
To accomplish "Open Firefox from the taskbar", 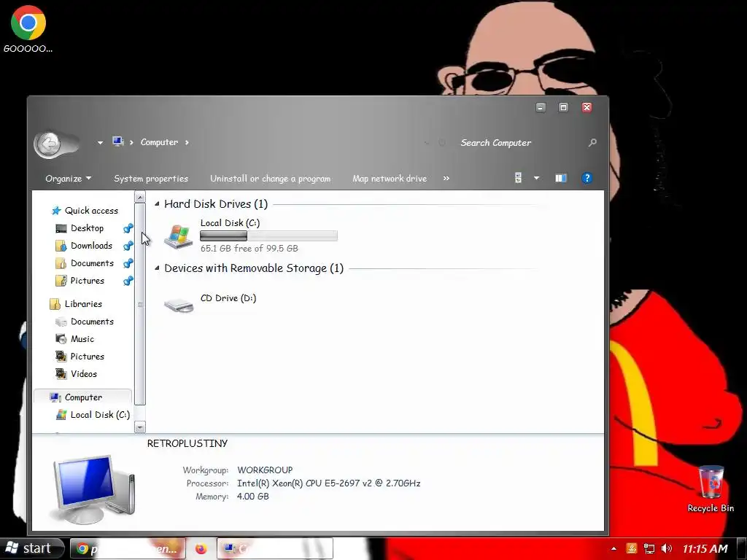I will tap(201, 549).
